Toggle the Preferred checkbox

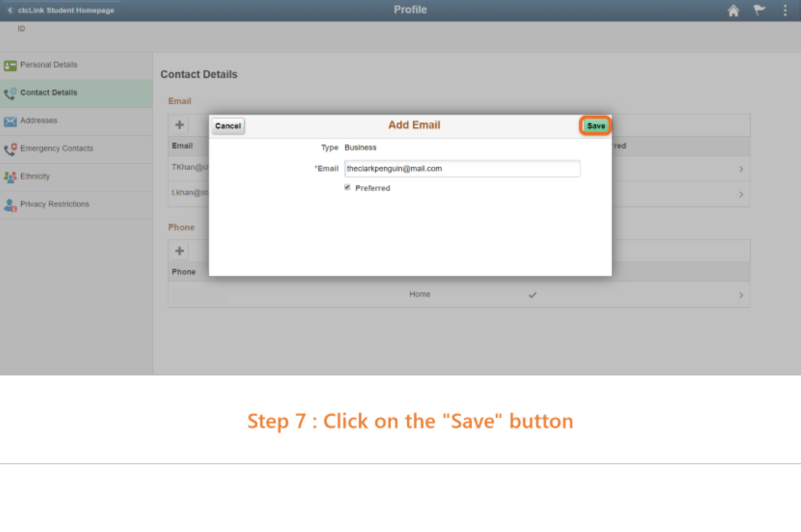[x=347, y=187]
